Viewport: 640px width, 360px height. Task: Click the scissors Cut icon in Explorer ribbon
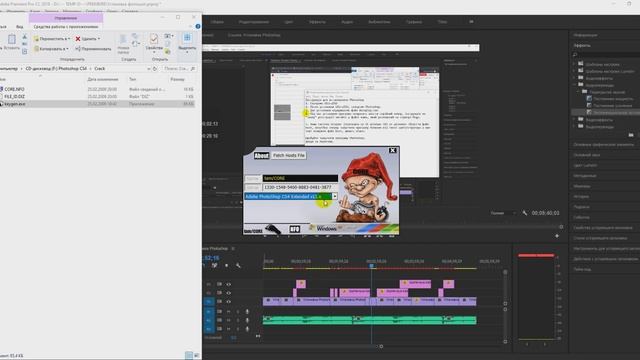pos(24,37)
